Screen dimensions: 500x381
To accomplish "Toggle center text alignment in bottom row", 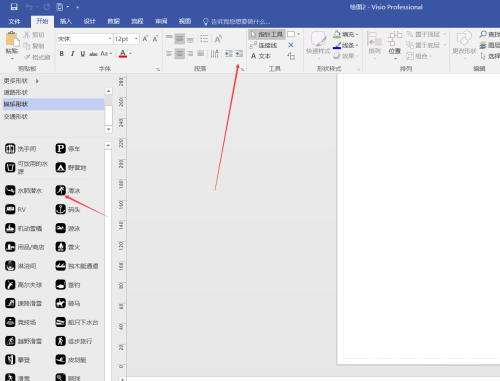I will 180,53.
